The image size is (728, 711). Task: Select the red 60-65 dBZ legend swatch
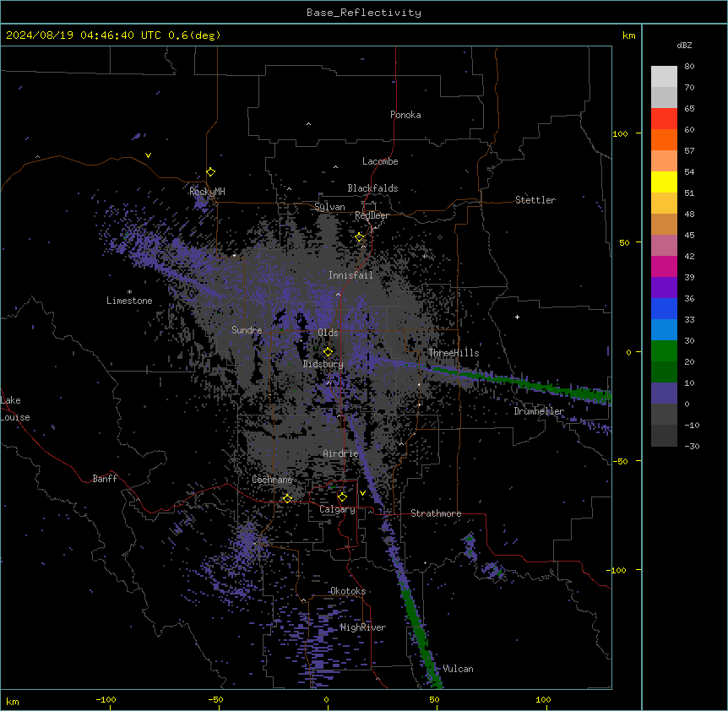[664, 119]
